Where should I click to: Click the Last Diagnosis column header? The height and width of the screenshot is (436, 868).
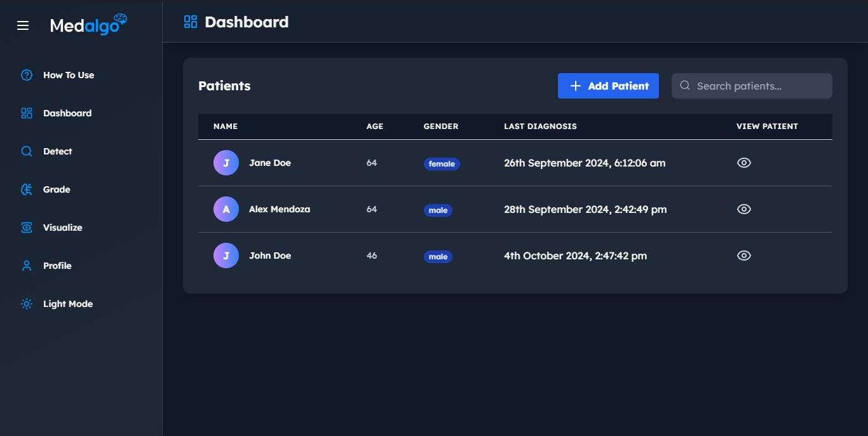pyautogui.click(x=540, y=126)
